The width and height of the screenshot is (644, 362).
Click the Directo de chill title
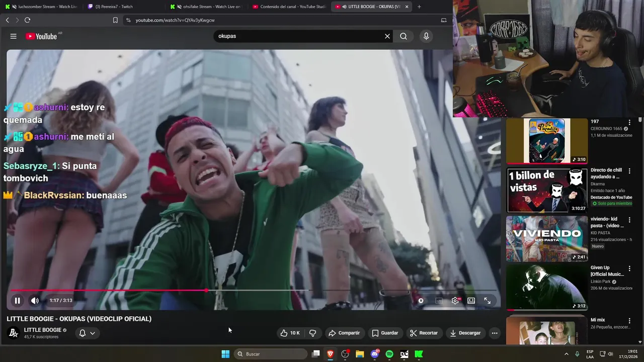click(606, 173)
